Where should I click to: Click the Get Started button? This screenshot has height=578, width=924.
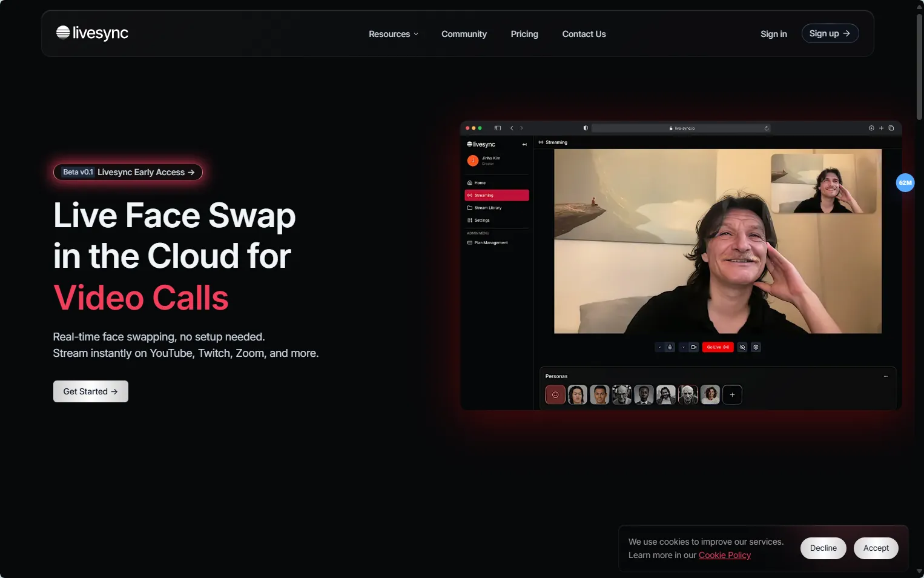click(91, 391)
